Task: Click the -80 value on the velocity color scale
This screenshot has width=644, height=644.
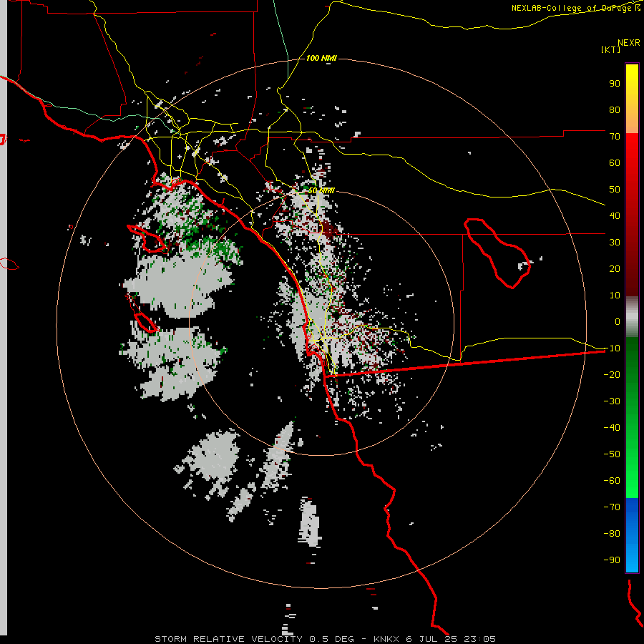Action: [612, 534]
